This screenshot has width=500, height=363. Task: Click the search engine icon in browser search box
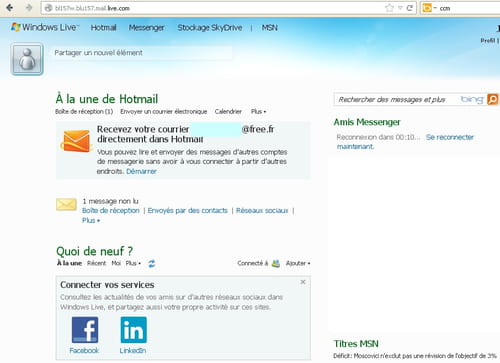427,8
